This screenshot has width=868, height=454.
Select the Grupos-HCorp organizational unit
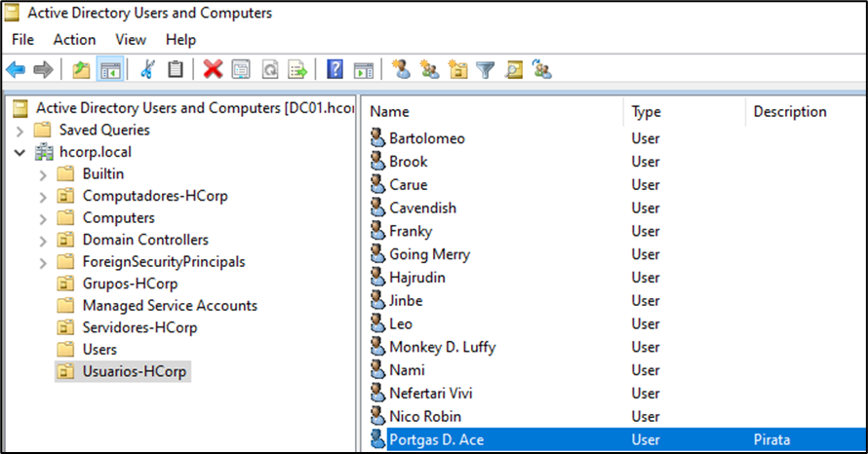[129, 284]
